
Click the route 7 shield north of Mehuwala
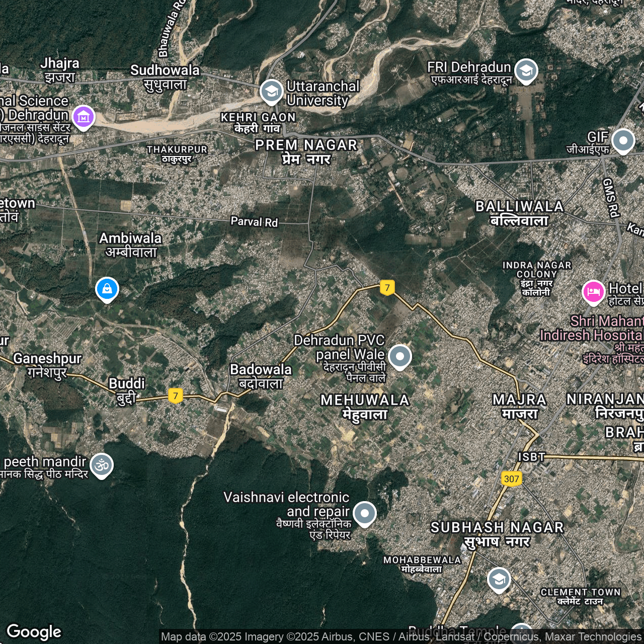387,288
